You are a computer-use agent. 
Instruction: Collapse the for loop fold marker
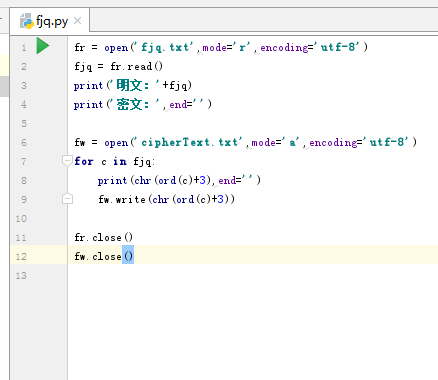67,161
